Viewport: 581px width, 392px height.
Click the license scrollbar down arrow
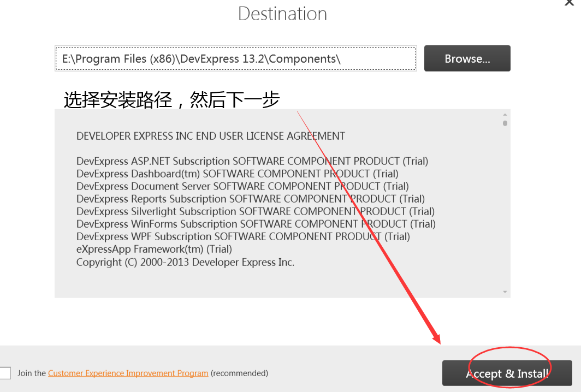click(505, 292)
